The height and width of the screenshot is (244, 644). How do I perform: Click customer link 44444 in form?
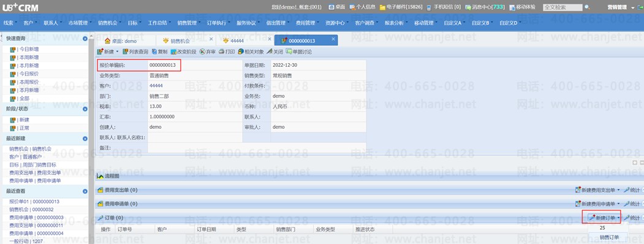pos(156,86)
